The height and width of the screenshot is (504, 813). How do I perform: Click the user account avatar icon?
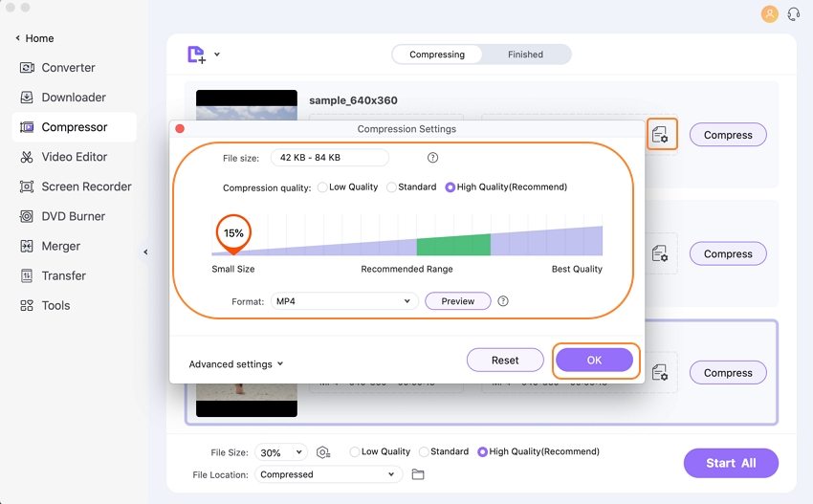769,13
